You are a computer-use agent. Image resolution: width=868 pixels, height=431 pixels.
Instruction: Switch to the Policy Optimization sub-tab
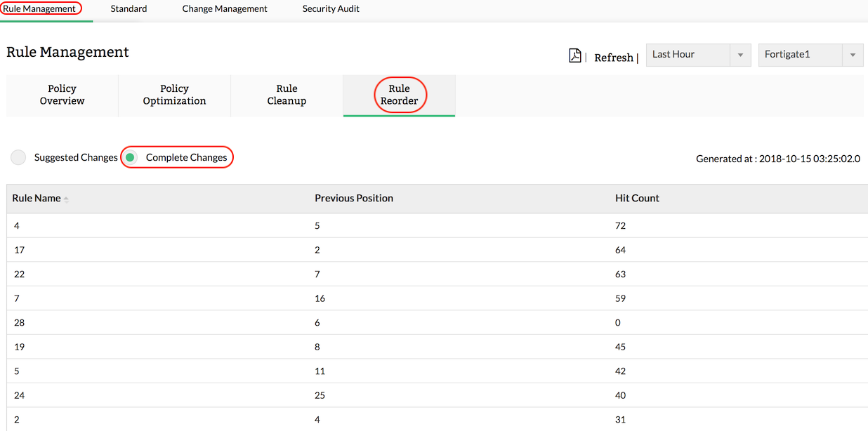pos(174,95)
